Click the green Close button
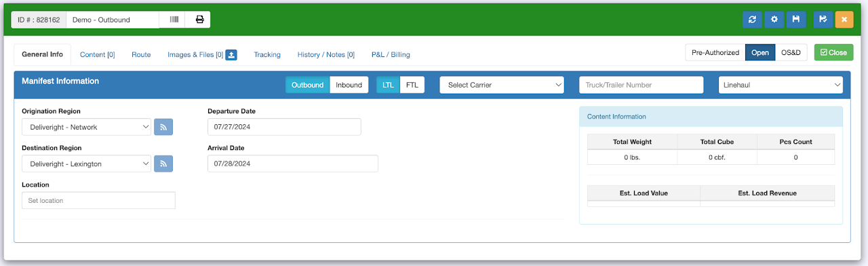The height and width of the screenshot is (266, 868). (x=833, y=52)
